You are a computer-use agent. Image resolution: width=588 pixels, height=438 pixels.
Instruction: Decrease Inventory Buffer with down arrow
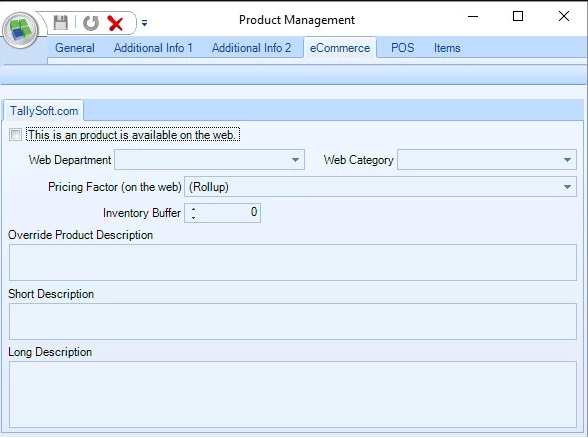point(193,218)
